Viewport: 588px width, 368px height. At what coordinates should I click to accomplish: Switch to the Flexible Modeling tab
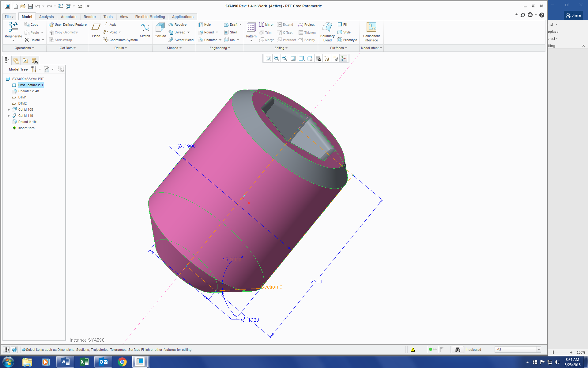(150, 17)
